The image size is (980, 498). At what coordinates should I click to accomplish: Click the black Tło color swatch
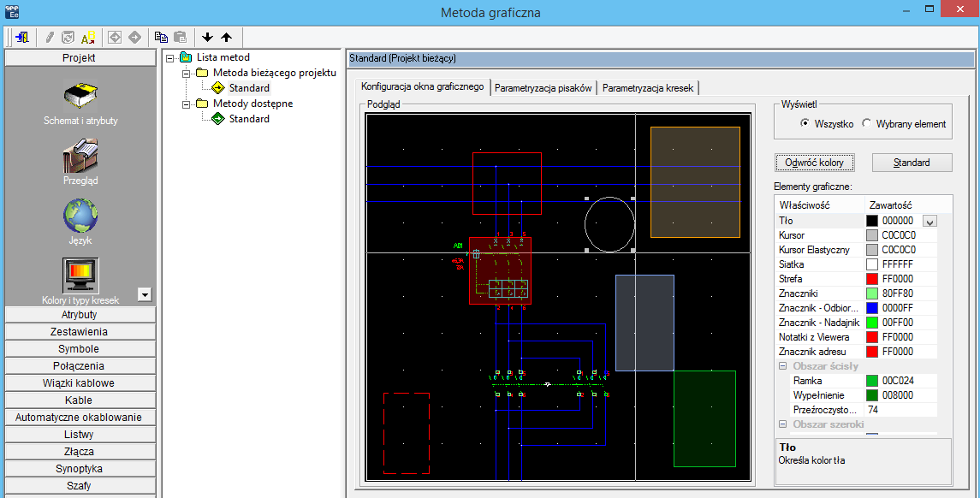click(x=872, y=221)
